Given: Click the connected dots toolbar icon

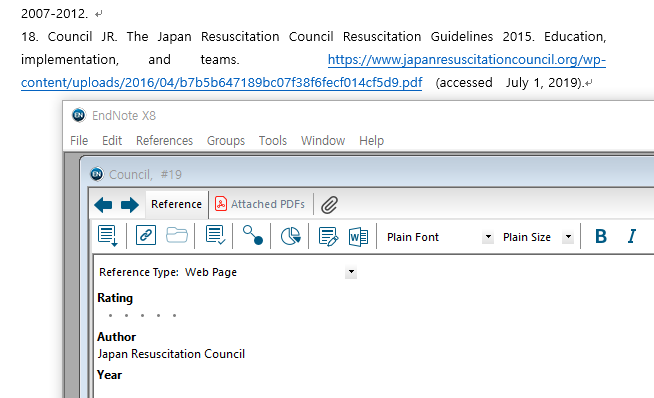Looking at the screenshot, I should pyautogui.click(x=253, y=235).
